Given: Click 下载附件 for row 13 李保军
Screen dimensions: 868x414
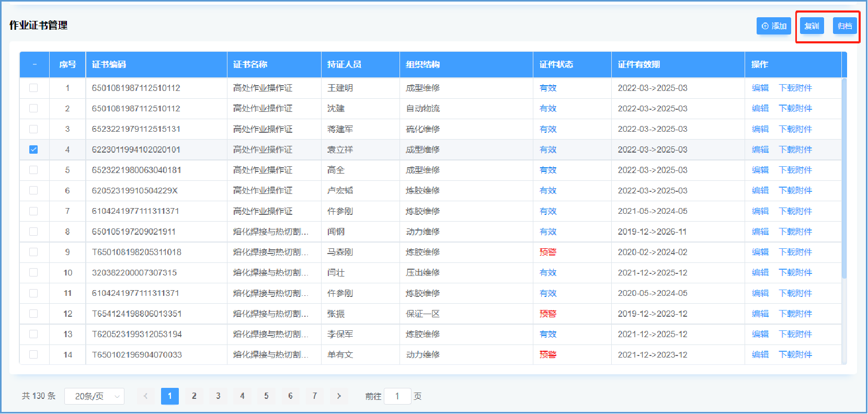Looking at the screenshot, I should (x=795, y=334).
